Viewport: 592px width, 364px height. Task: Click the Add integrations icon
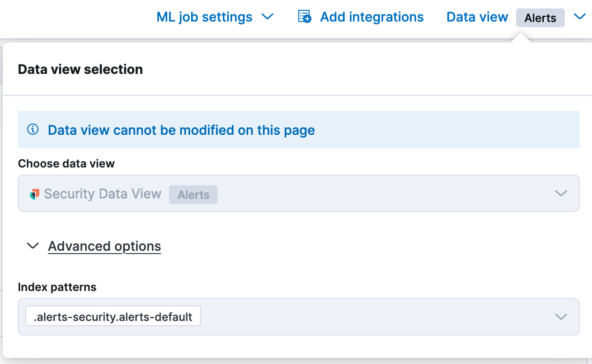(304, 17)
